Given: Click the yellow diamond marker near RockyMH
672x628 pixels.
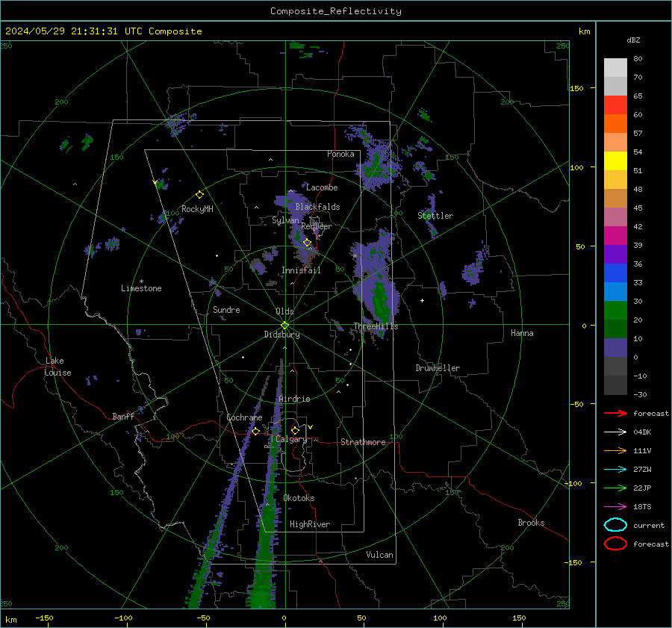Looking at the screenshot, I should tap(199, 195).
